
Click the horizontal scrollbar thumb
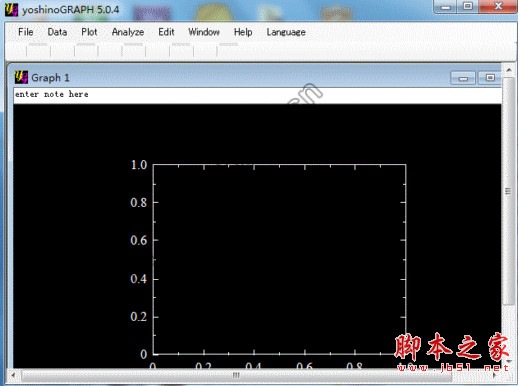point(237,376)
